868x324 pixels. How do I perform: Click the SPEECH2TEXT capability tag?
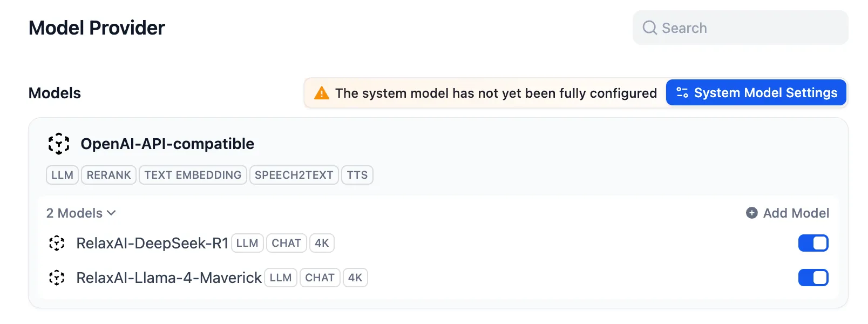[294, 175]
